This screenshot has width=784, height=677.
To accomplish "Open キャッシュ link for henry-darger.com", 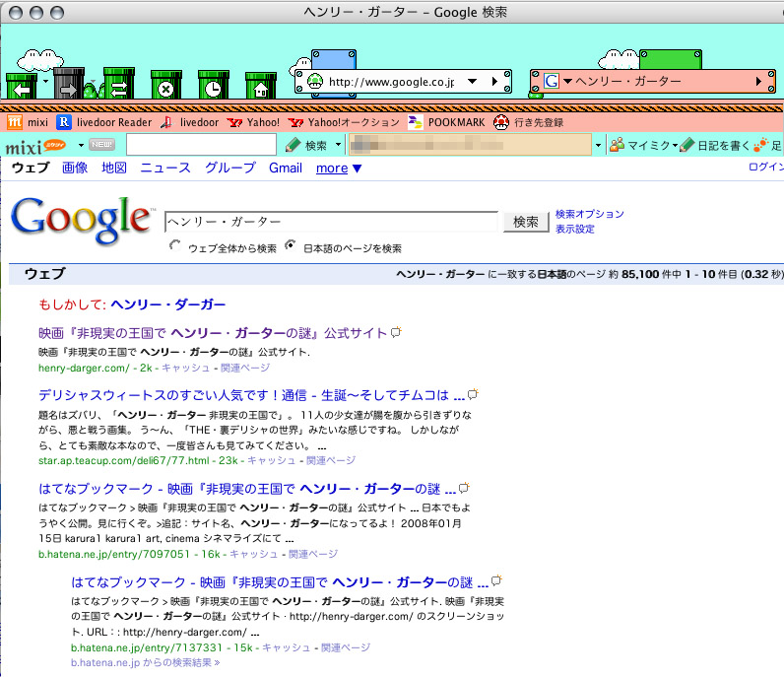I will click(185, 368).
